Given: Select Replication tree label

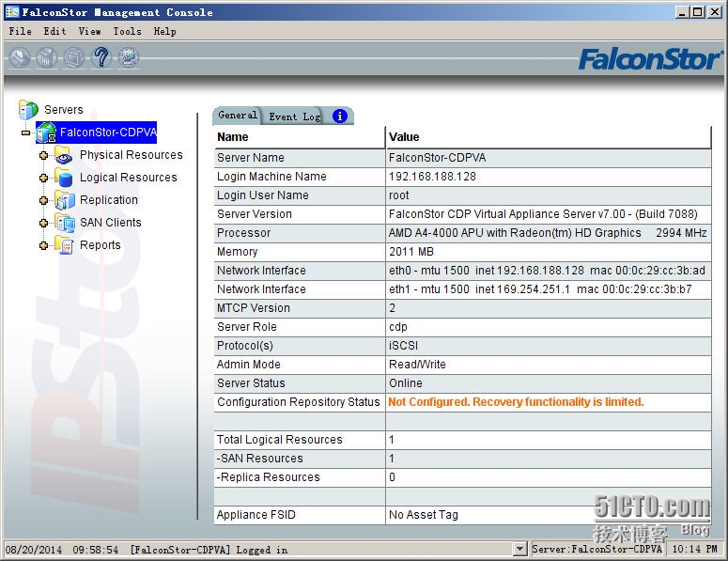Looking at the screenshot, I should click(x=109, y=200).
